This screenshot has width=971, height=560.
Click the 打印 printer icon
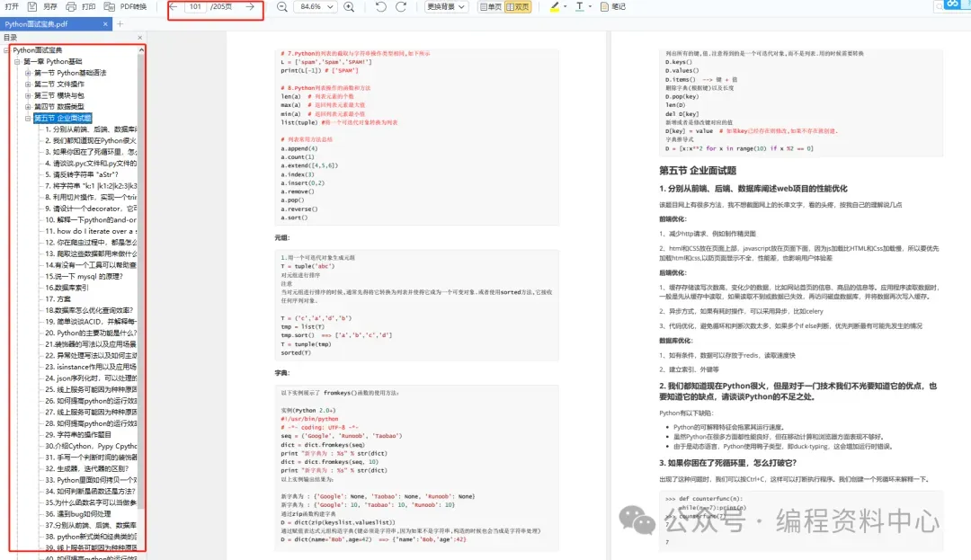coord(71,7)
